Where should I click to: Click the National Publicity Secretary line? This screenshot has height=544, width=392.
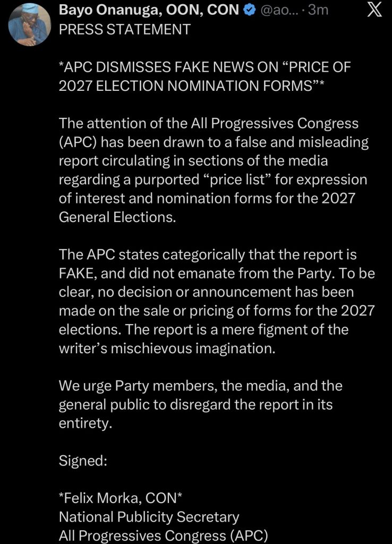point(149,517)
